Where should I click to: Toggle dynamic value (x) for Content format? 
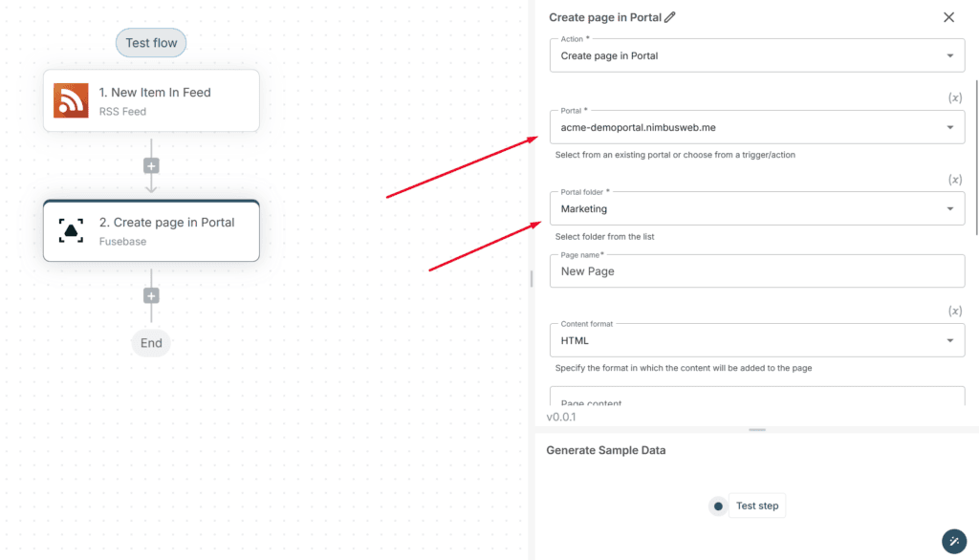(x=955, y=311)
